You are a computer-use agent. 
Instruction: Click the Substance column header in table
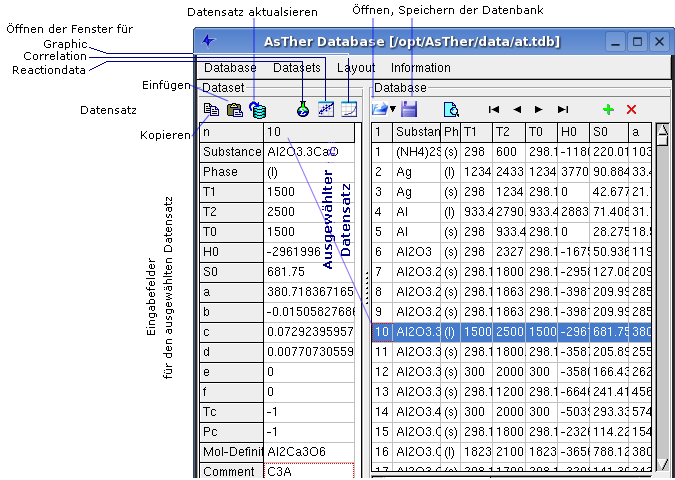tap(417, 132)
